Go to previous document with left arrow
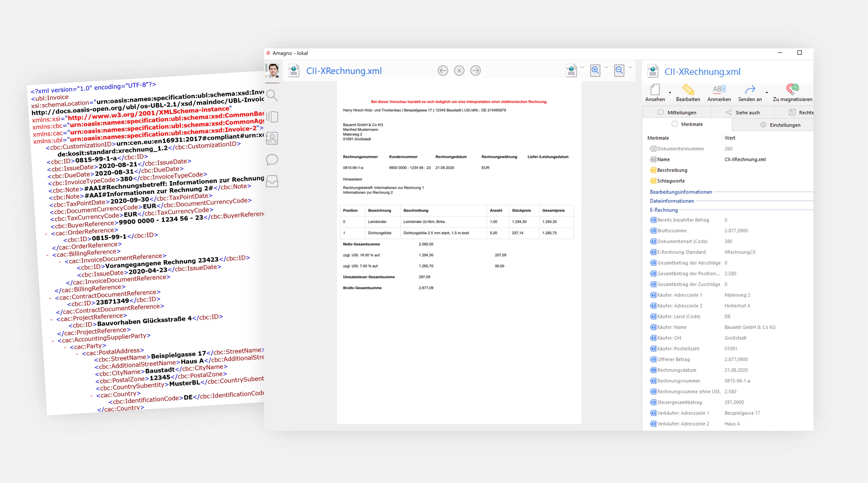Viewport: 868px width, 483px height. click(443, 70)
